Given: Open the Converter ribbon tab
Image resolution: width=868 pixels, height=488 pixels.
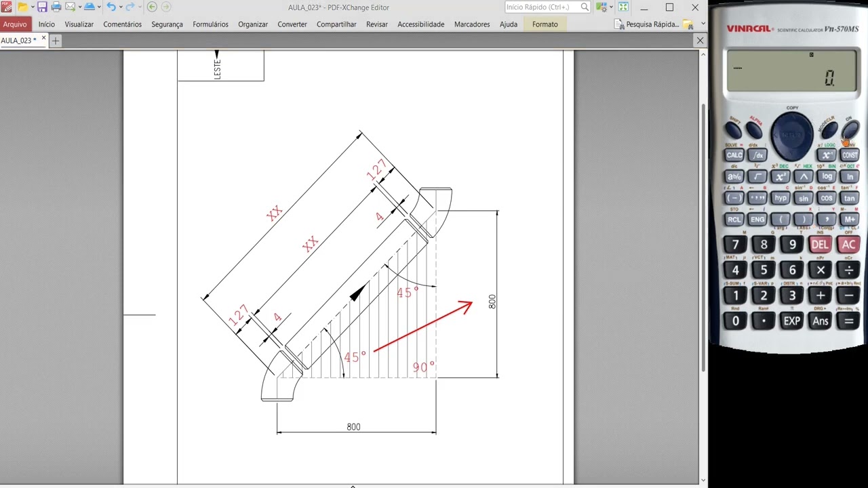Looking at the screenshot, I should coord(292,24).
